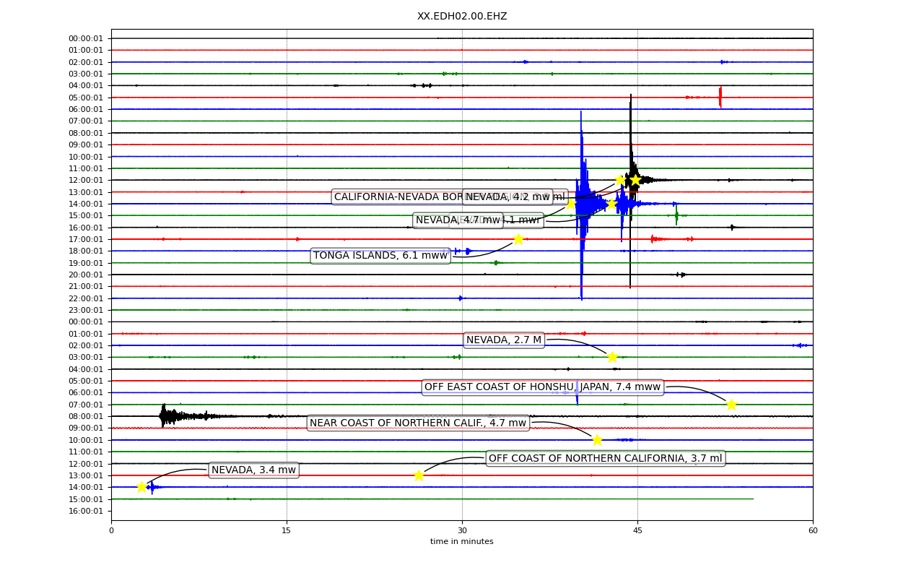Viewport: 924px width, 578px height.
Task: Select the NEVADA, 4.7 mw label
Action: (458, 220)
